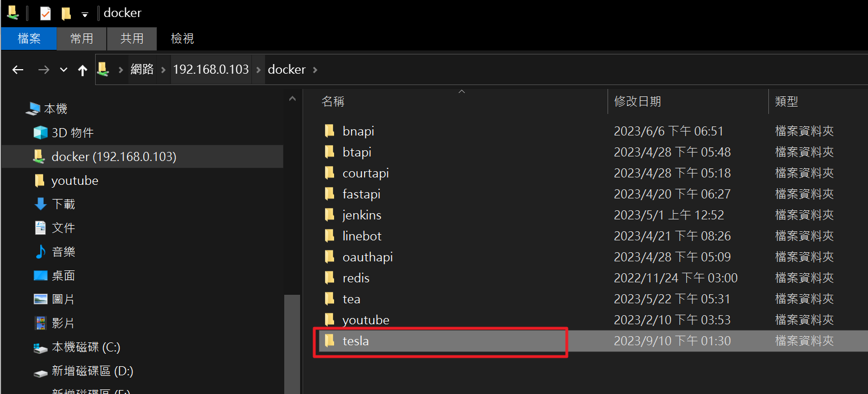Switch to the 檢視 ribbon tab
868x394 pixels.
click(182, 39)
